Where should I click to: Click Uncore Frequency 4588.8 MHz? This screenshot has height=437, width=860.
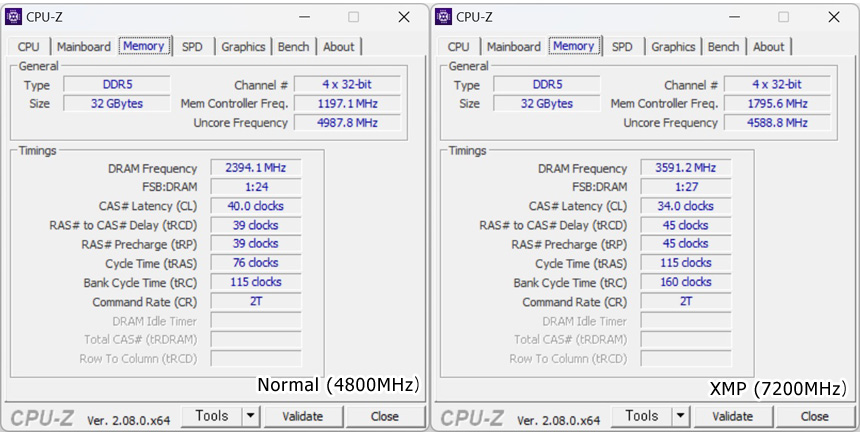(x=778, y=123)
